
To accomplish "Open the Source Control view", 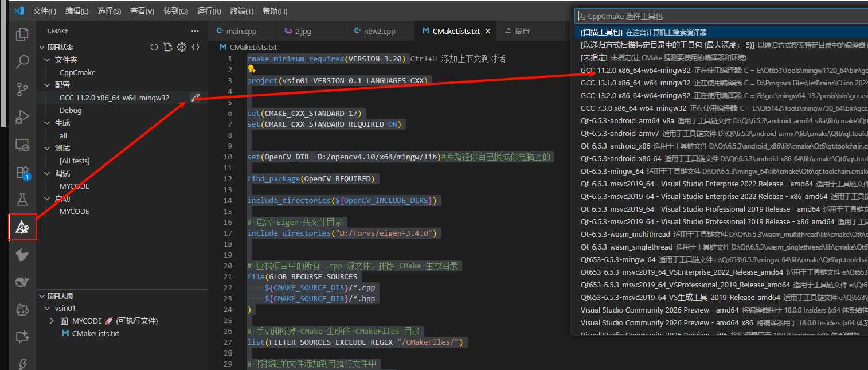I will pos(22,89).
